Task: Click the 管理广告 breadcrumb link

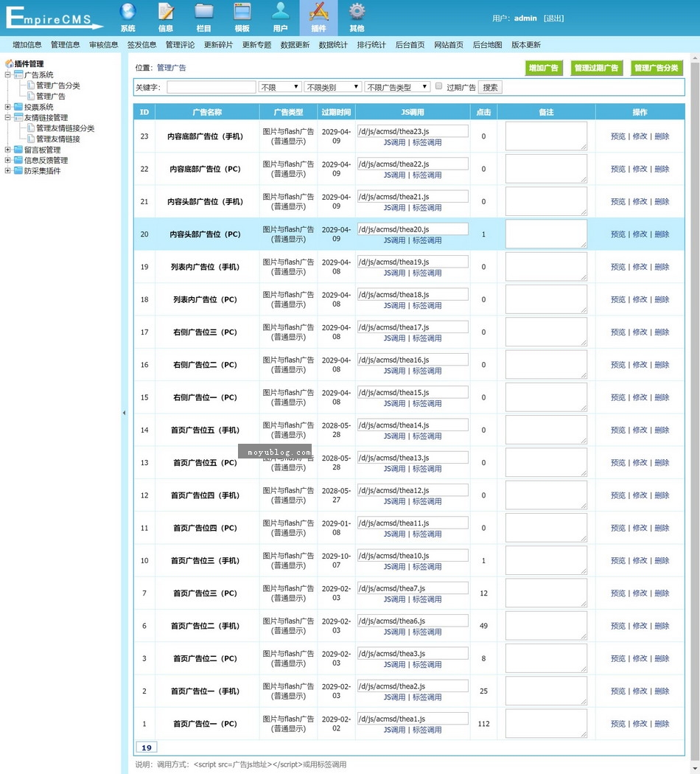Action: (172, 68)
